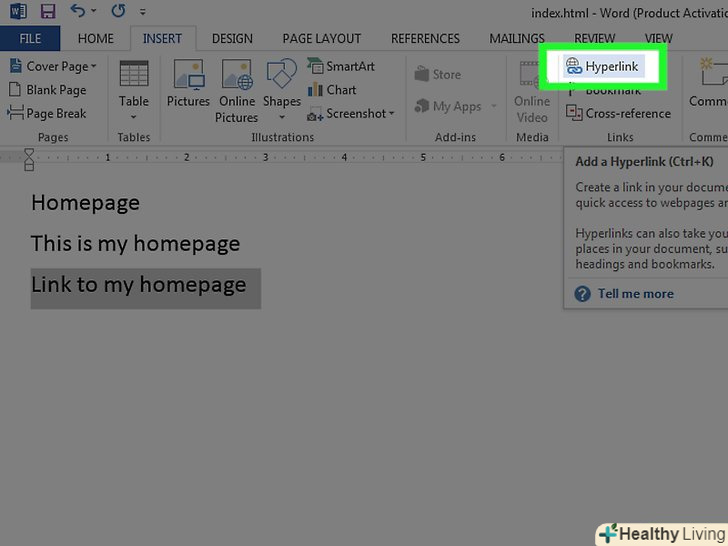This screenshot has width=728, height=546.
Task: Insert Pictures from computer
Action: [188, 84]
